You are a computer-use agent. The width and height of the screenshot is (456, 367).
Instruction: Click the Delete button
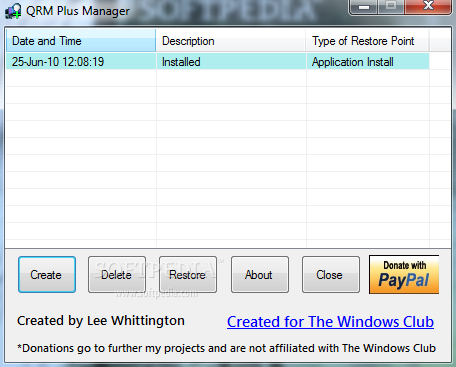pos(117,275)
